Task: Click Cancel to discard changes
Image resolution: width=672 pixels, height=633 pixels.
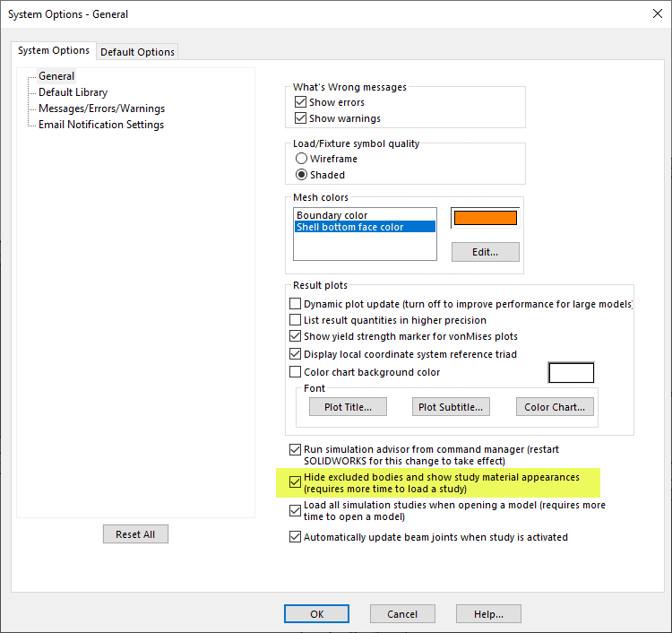Action: 402,613
